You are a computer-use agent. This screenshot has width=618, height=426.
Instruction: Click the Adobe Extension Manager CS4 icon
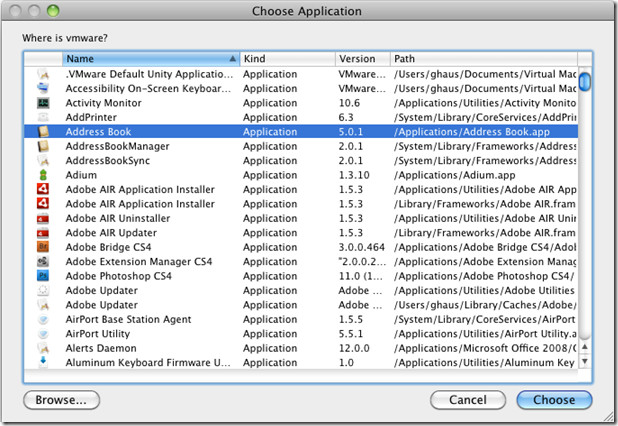[x=43, y=262]
